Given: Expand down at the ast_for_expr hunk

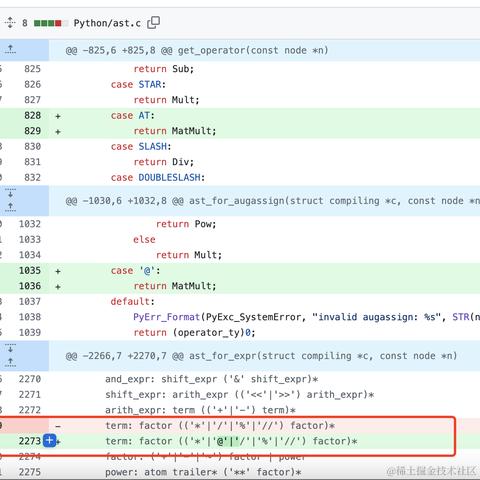Looking at the screenshot, I should [10, 348].
